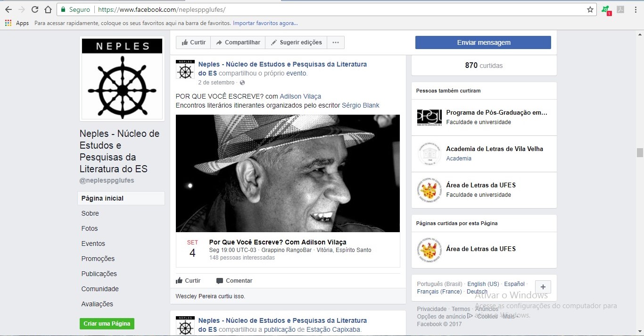
Task: View secure padlock site info
Action: 63,9
